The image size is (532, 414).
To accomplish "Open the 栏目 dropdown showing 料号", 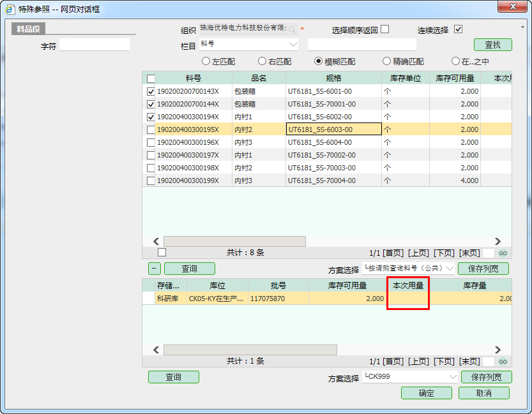I will [x=293, y=44].
